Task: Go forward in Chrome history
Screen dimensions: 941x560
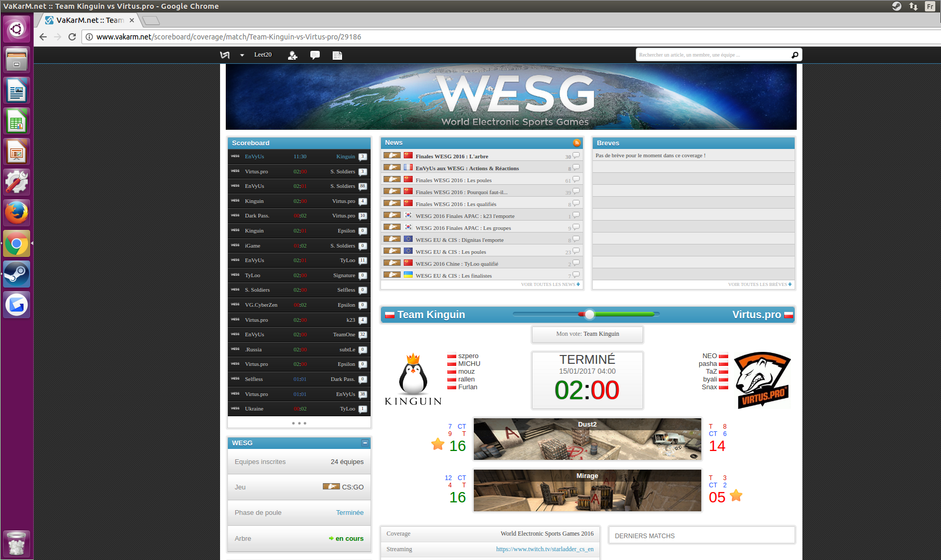Action: pyautogui.click(x=58, y=37)
